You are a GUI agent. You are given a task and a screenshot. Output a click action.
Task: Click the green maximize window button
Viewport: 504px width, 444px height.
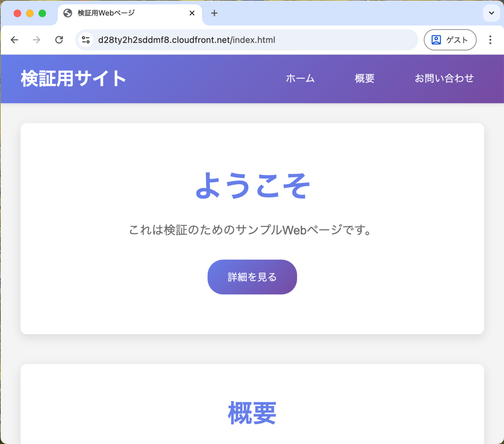pyautogui.click(x=42, y=13)
